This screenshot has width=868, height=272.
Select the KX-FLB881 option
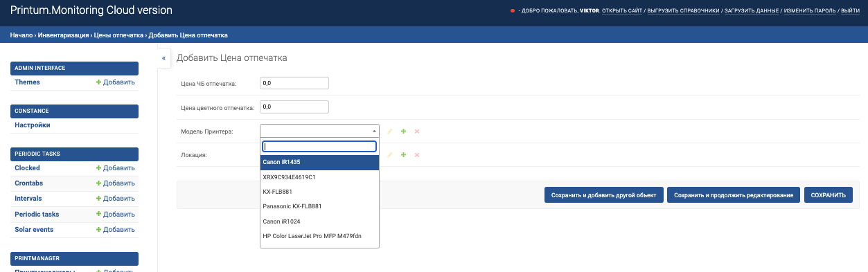[x=319, y=192]
